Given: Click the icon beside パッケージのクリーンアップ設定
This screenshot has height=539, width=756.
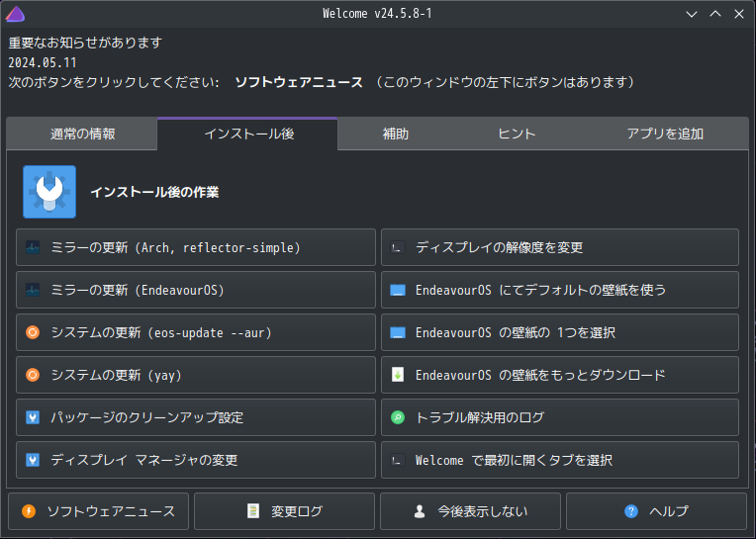Looking at the screenshot, I should click(33, 417).
